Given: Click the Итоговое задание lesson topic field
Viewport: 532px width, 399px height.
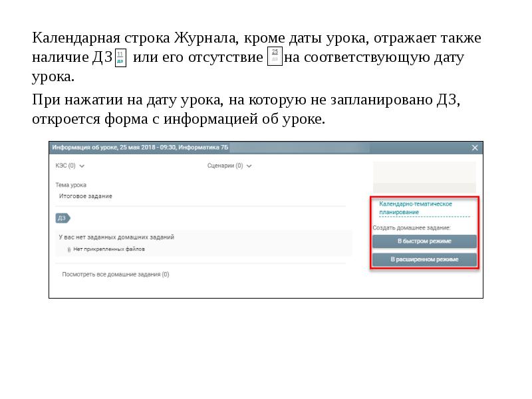Looking at the screenshot, I should (x=86, y=196).
